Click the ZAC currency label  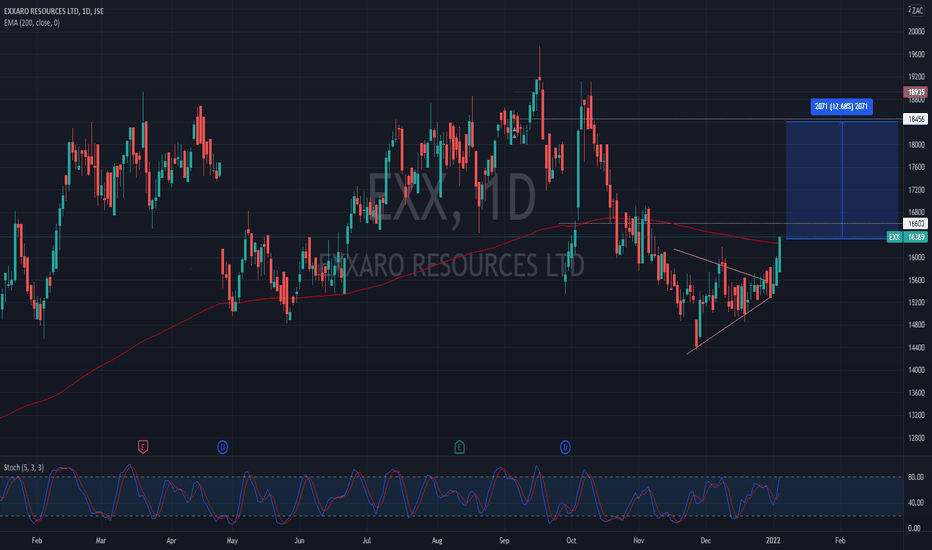[918, 10]
